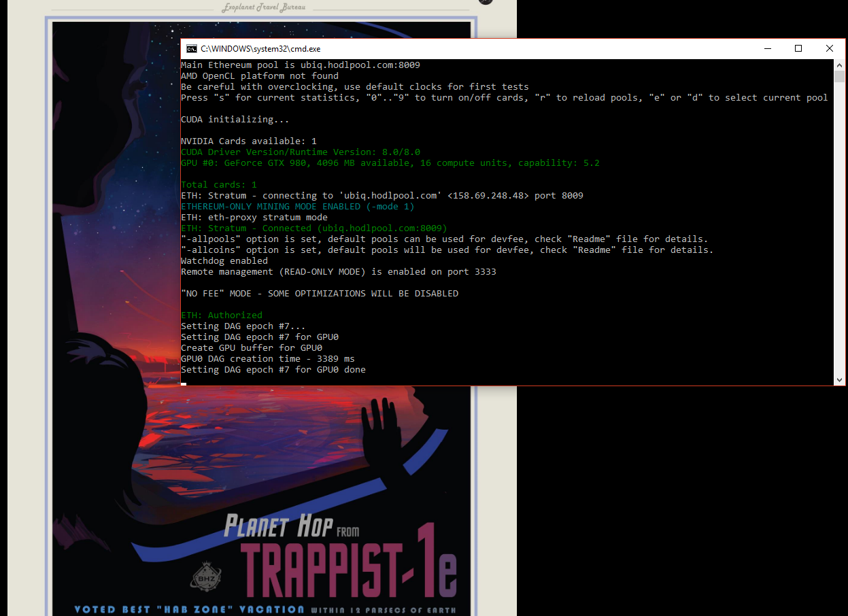Click the blinking console cursor line
Viewport: 848px width, 616px height.
click(184, 383)
